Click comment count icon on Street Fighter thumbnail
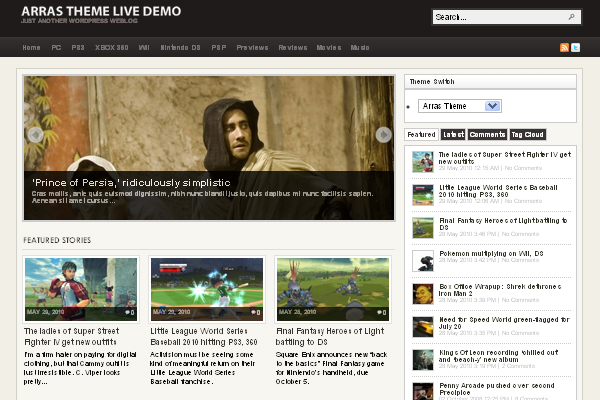This screenshot has height=400, width=600. coord(129,312)
